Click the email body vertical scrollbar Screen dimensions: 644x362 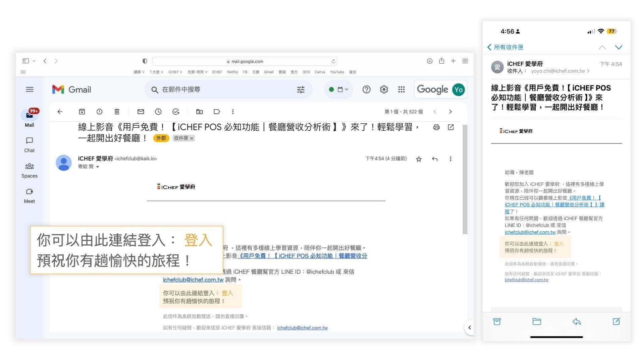(465, 179)
